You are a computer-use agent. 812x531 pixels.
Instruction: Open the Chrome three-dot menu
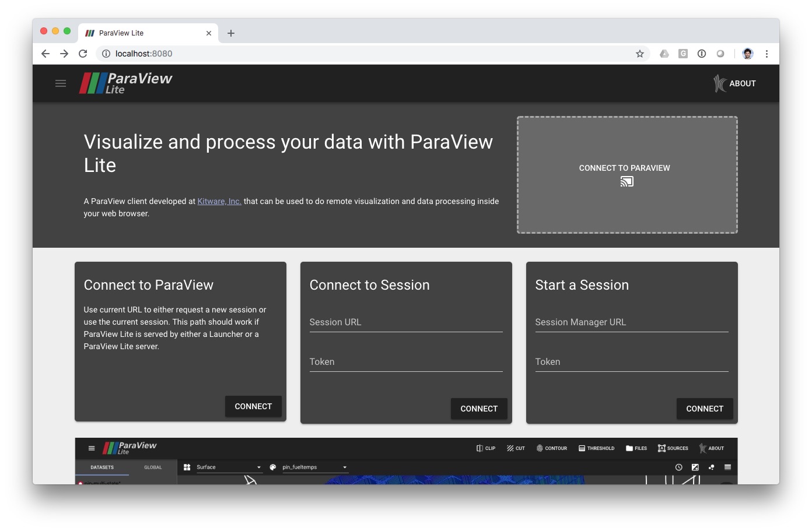(766, 54)
